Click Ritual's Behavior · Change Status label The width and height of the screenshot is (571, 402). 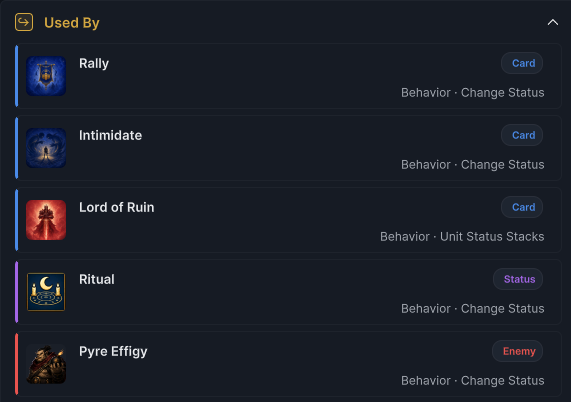pos(473,309)
